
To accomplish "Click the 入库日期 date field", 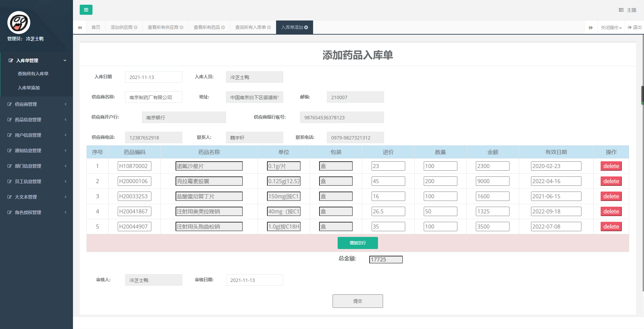I will click(x=154, y=77).
